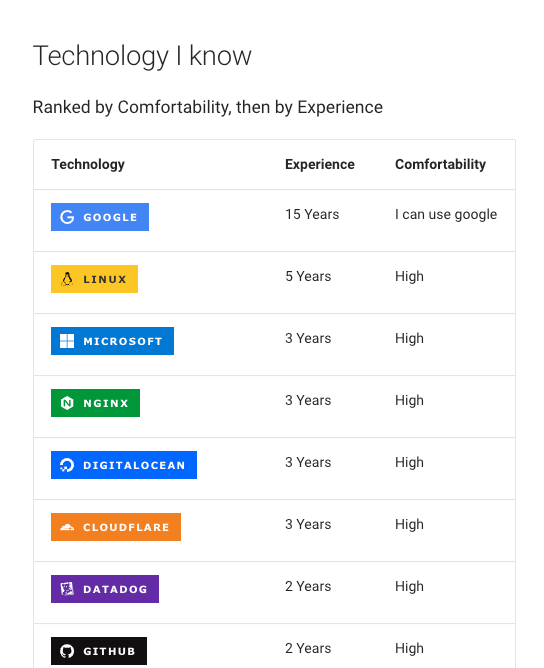Click the GitHub octocat icon
This screenshot has width=544, height=668.
point(67,651)
